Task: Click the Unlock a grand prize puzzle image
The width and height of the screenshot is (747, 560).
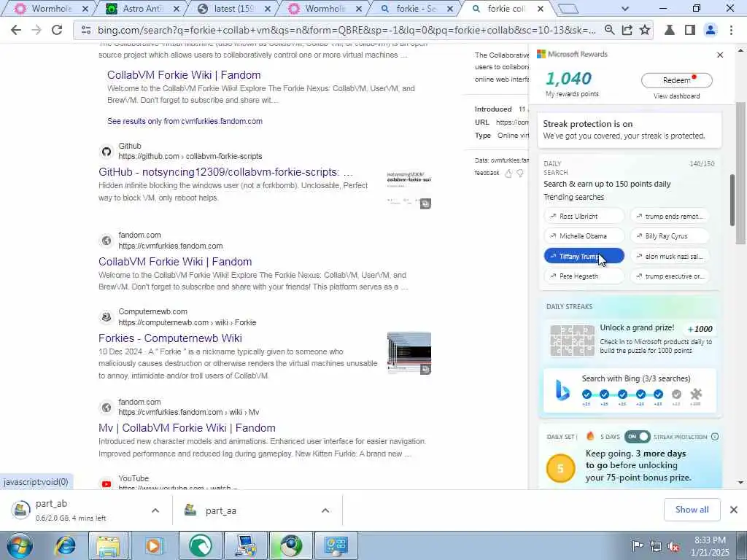Action: 572,340
